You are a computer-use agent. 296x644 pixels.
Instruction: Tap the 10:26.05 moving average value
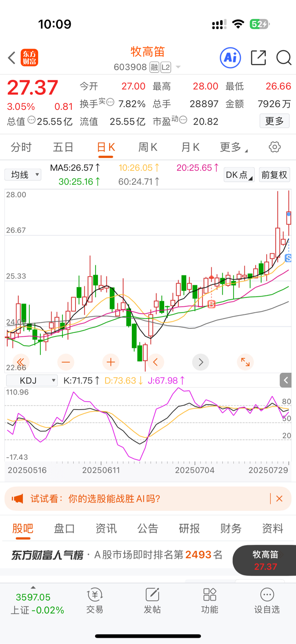click(x=139, y=168)
